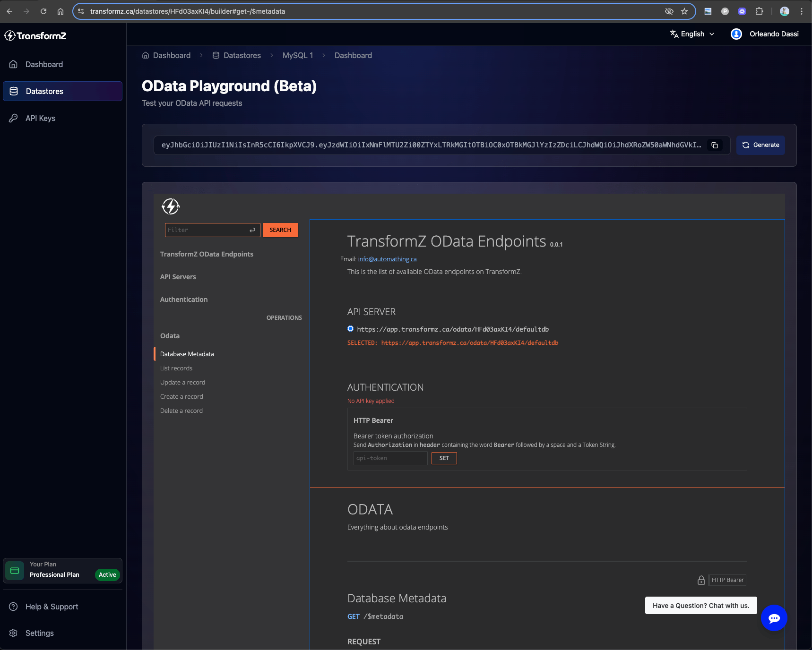812x650 pixels.
Task: Open the Datastores section from the sidebar
Action: click(x=45, y=91)
